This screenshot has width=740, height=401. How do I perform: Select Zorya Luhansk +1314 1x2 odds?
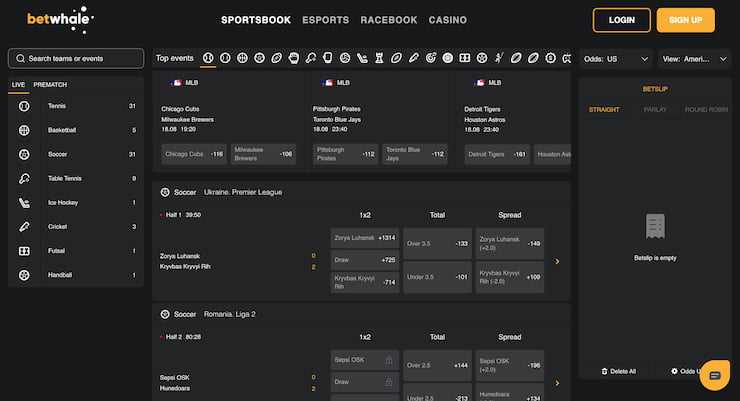coord(365,238)
